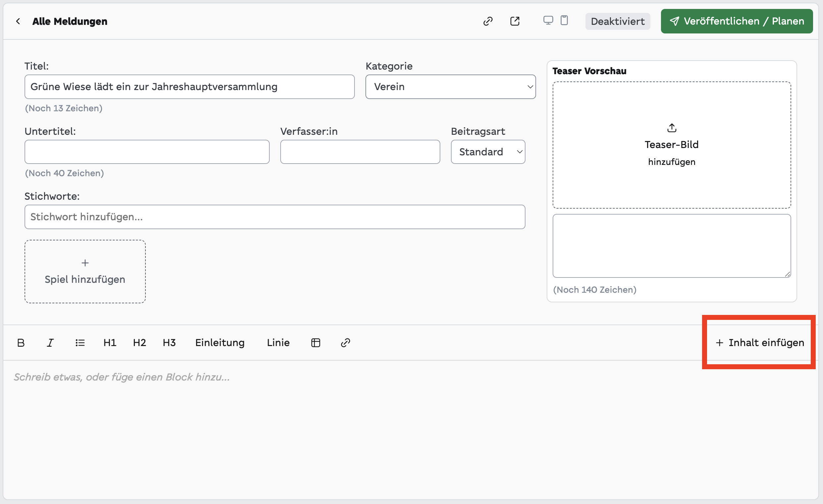This screenshot has width=823, height=504.
Task: Upload image via Teaser-Bild hinzufügen
Action: [672, 145]
